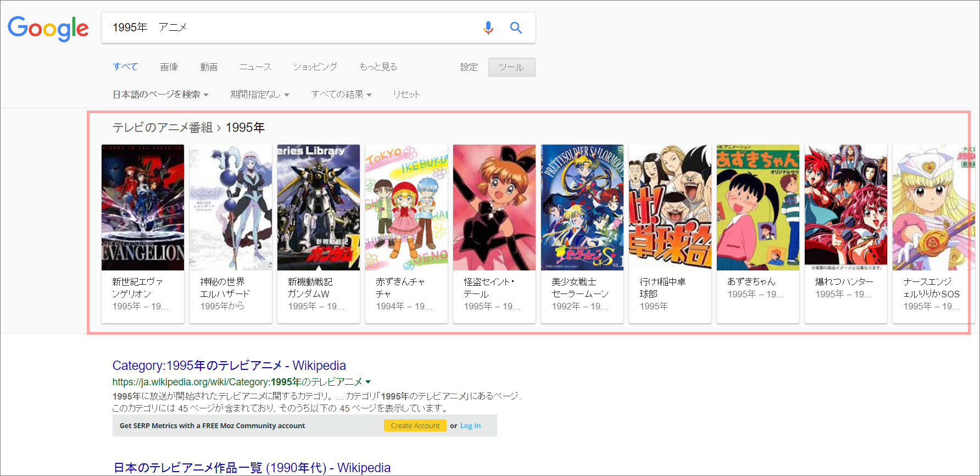The width and height of the screenshot is (980, 476).
Task: Click the Get SERP Metrics banner text
Action: (212, 425)
